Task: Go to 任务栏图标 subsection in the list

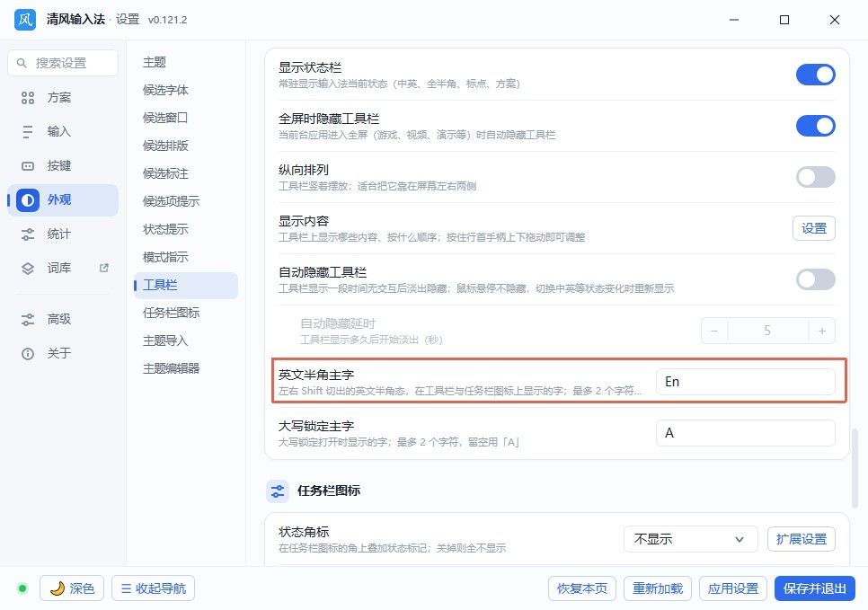Action: point(185,313)
